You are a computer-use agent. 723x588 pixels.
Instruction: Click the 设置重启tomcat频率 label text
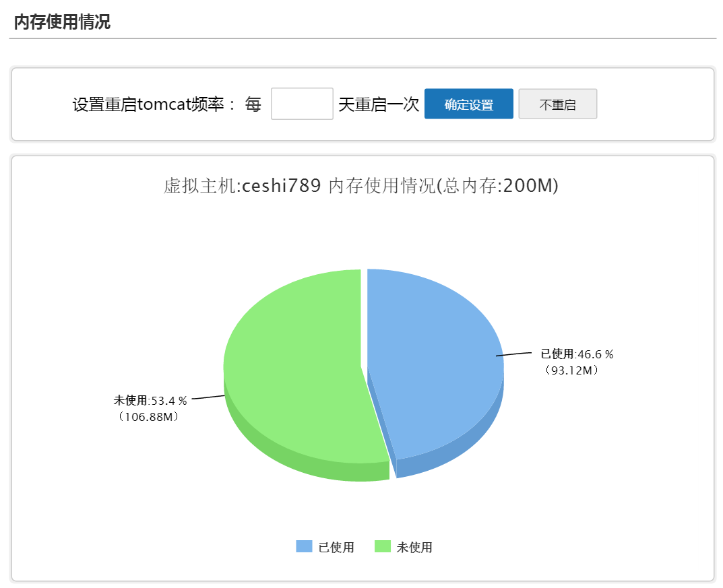click(x=154, y=104)
